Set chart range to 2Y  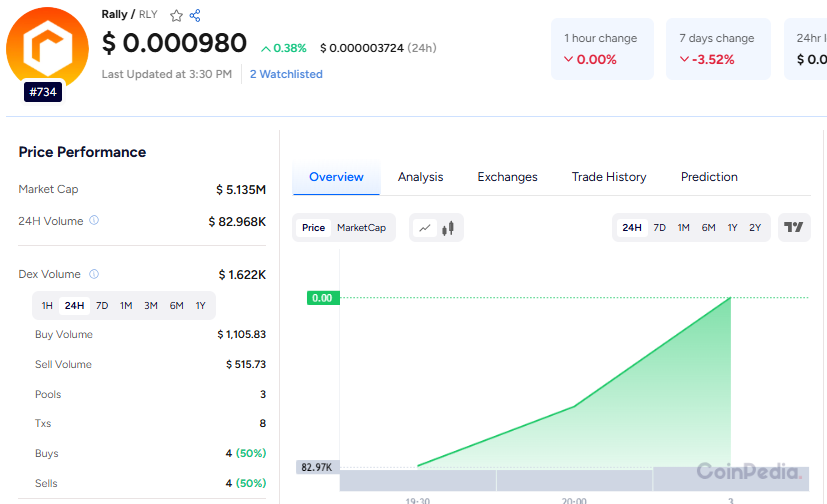pyautogui.click(x=755, y=228)
